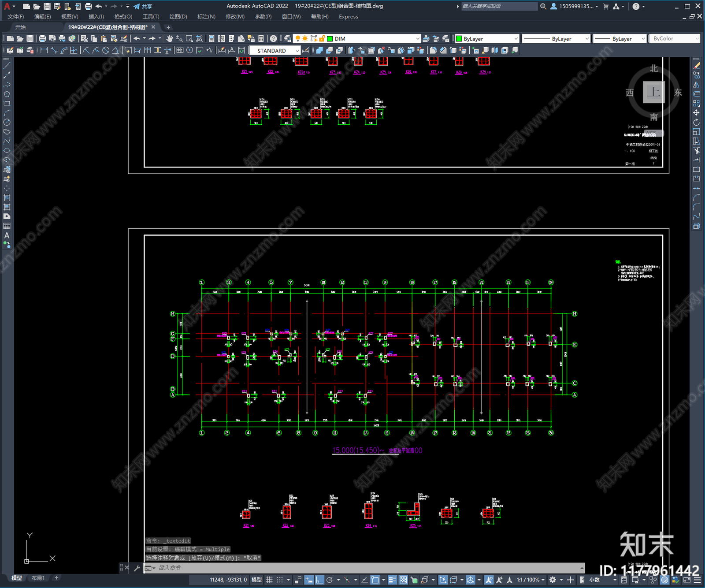
Task: Click the Linear dimension tool
Action: click(44, 50)
